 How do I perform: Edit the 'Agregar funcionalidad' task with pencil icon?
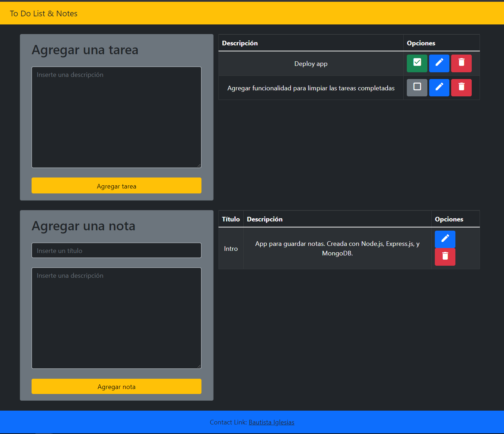(x=439, y=88)
